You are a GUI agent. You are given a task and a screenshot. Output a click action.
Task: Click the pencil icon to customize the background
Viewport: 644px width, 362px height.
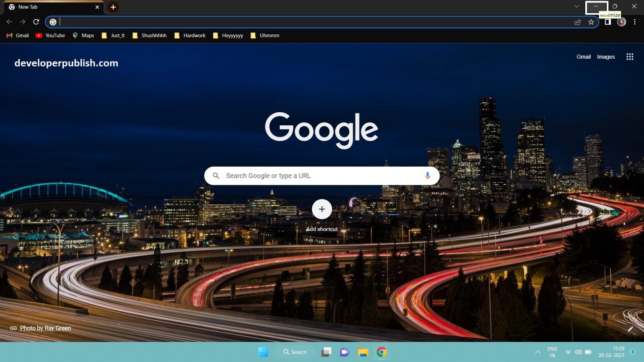tap(631, 329)
